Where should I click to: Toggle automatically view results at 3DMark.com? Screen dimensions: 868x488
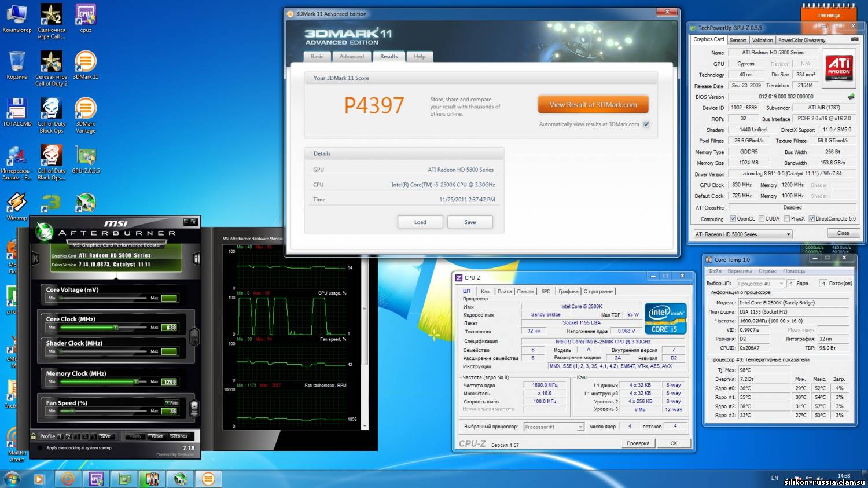pyautogui.click(x=646, y=124)
